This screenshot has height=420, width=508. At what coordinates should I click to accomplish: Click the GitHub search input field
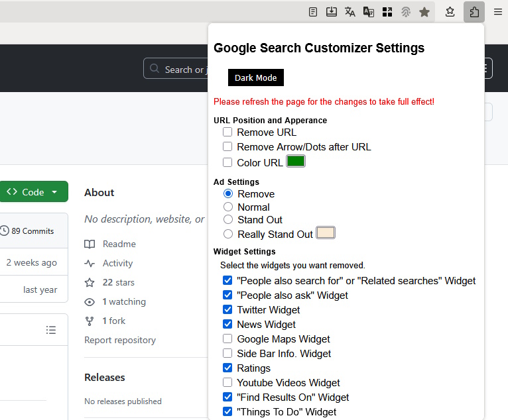pyautogui.click(x=176, y=69)
